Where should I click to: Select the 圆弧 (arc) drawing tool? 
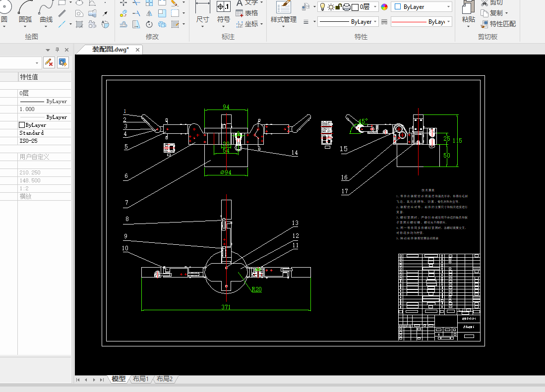25,11
